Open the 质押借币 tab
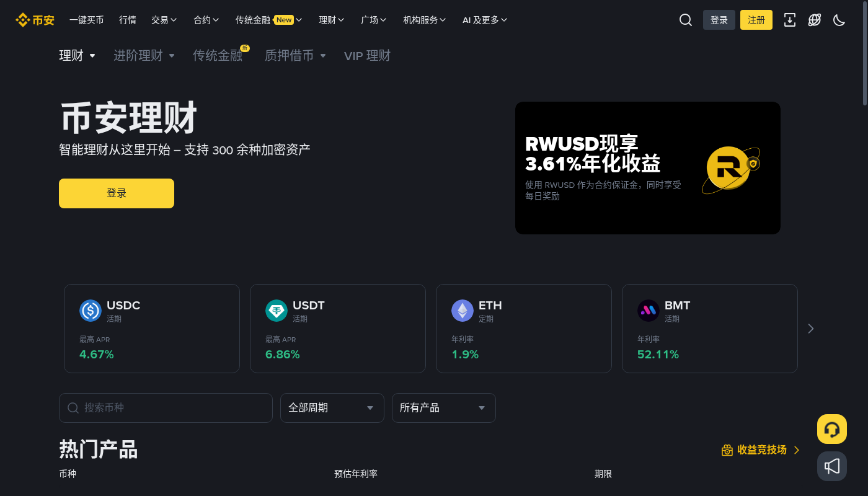Viewport: 868px width, 496px height. click(296, 55)
